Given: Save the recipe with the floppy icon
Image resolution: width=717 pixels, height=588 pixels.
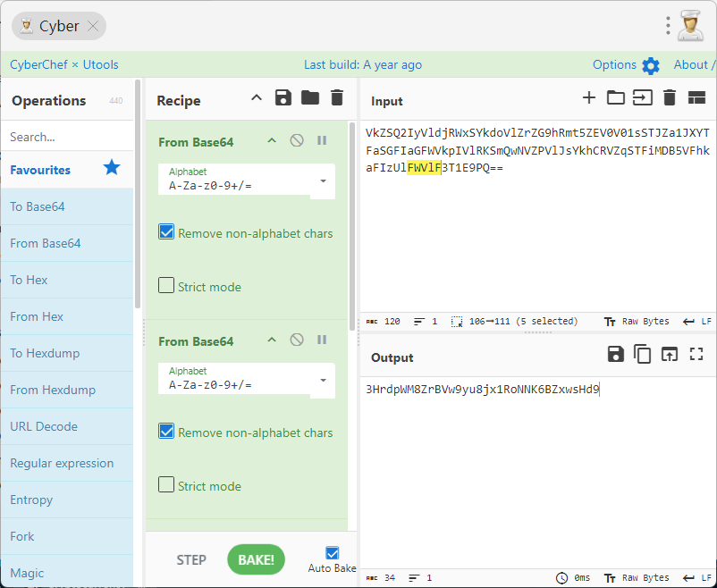Looking at the screenshot, I should (x=283, y=97).
